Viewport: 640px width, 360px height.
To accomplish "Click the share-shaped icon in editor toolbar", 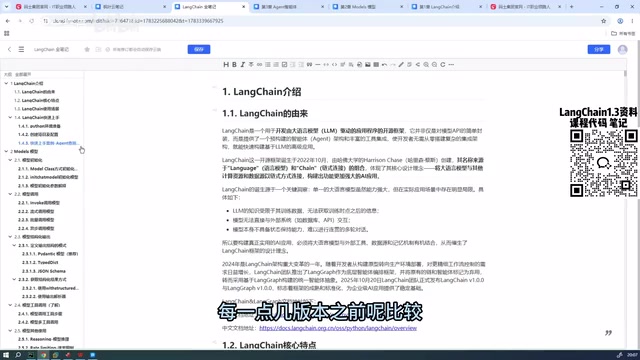I will click(x=418, y=64).
